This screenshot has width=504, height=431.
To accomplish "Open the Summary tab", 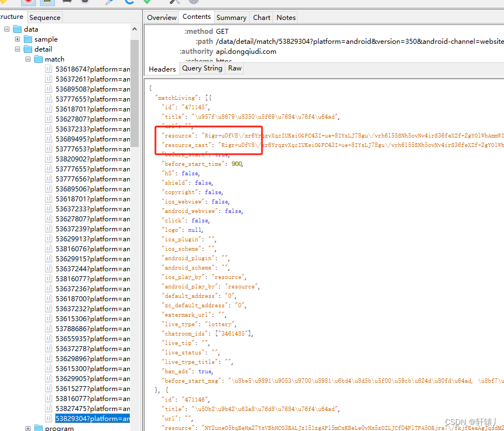I will point(231,17).
